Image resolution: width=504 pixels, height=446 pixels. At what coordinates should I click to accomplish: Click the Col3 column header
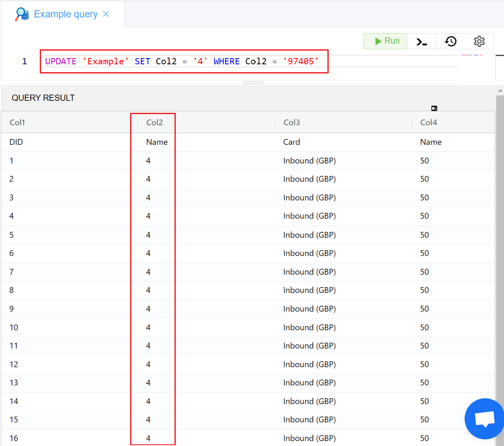291,122
